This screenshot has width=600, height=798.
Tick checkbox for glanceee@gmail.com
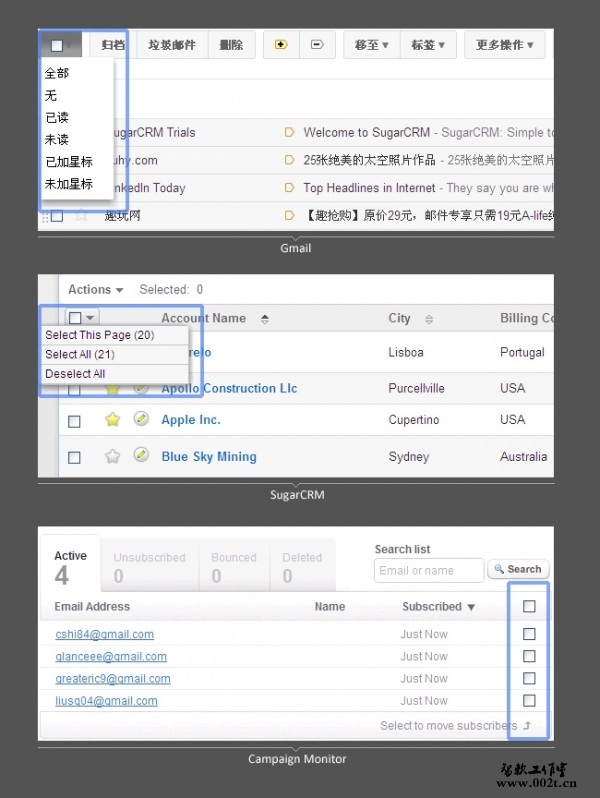[x=529, y=656]
